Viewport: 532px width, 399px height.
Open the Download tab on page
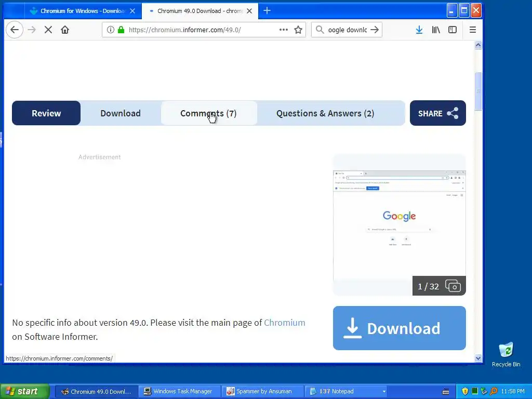tap(121, 113)
